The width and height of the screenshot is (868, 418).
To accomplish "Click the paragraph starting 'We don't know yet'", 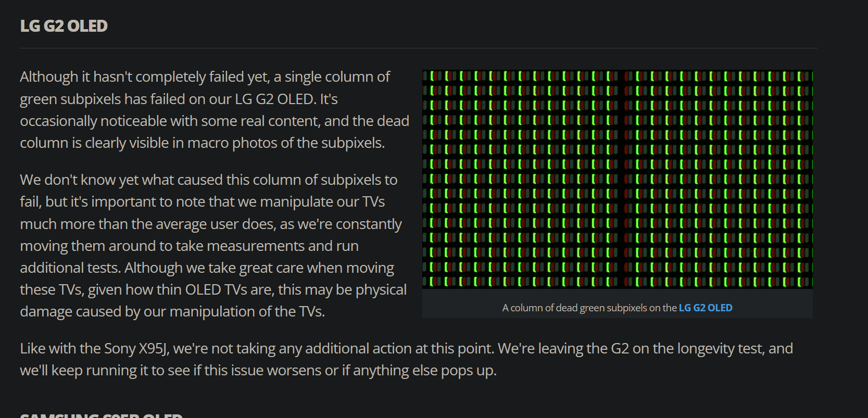I will click(213, 246).
